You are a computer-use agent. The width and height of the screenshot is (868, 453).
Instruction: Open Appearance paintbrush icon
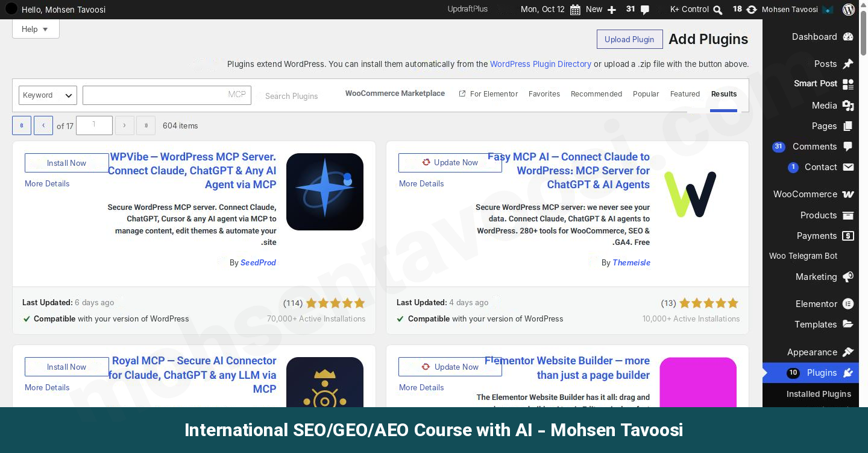(x=848, y=352)
